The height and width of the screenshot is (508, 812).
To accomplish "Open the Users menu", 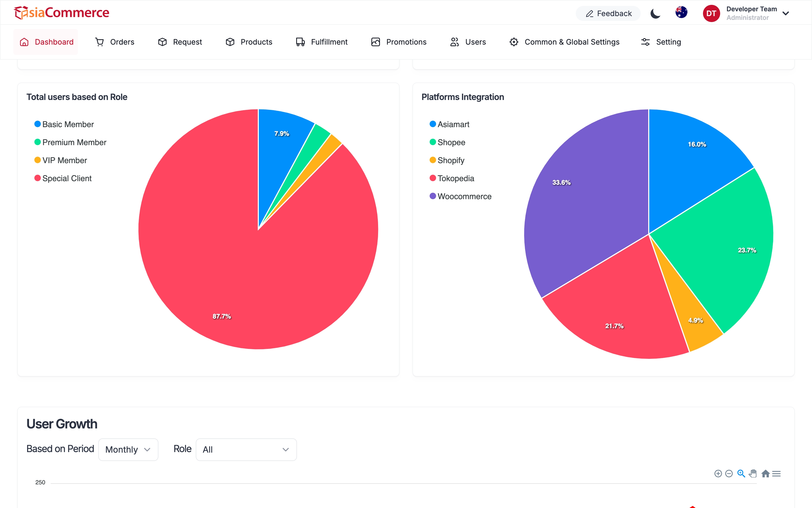I will click(x=468, y=42).
